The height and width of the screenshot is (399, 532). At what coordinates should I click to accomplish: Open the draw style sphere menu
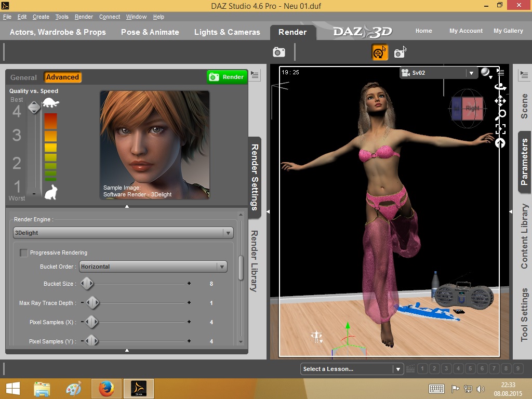tap(486, 73)
